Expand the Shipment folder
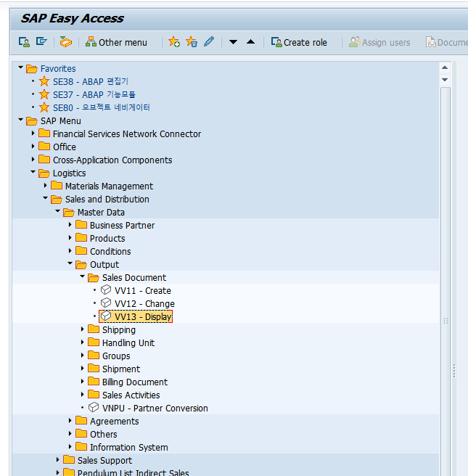The width and height of the screenshot is (468, 476). click(x=82, y=368)
